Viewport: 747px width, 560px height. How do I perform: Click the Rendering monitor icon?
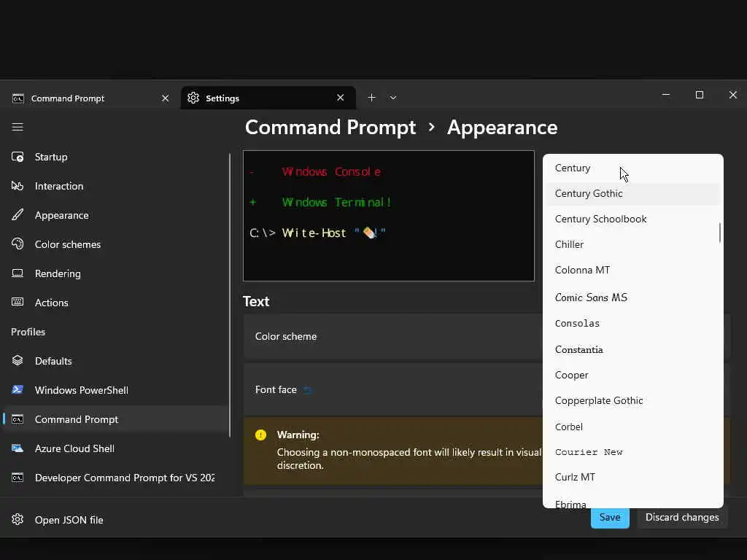(18, 273)
